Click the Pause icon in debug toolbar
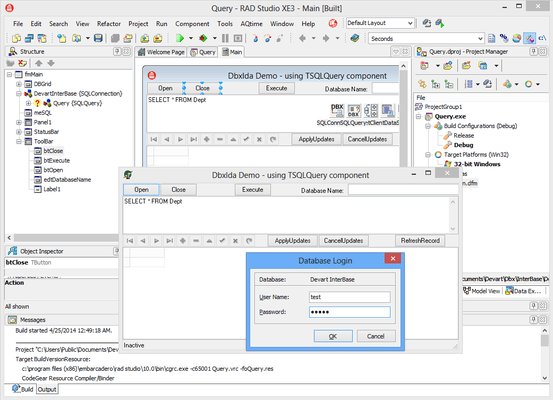Screen dimensions: 553x400 225,38
